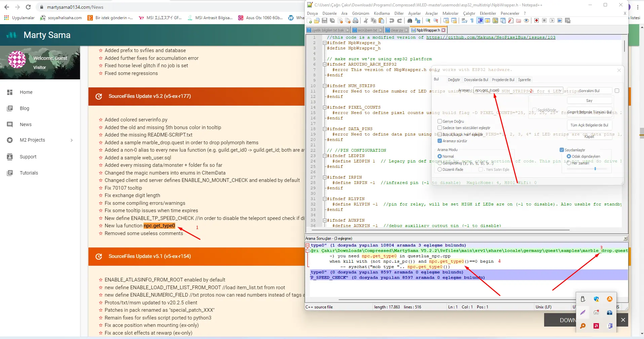This screenshot has width=644, height=339.
Task: Toggle show all characters pilcrow icon
Action: [x=472, y=21]
